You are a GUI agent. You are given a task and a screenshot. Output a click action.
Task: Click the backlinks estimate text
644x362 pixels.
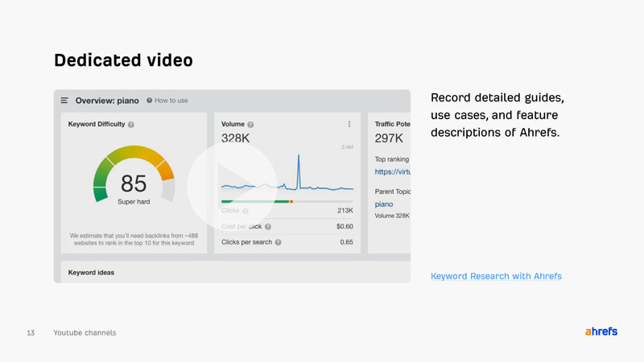pos(134,239)
